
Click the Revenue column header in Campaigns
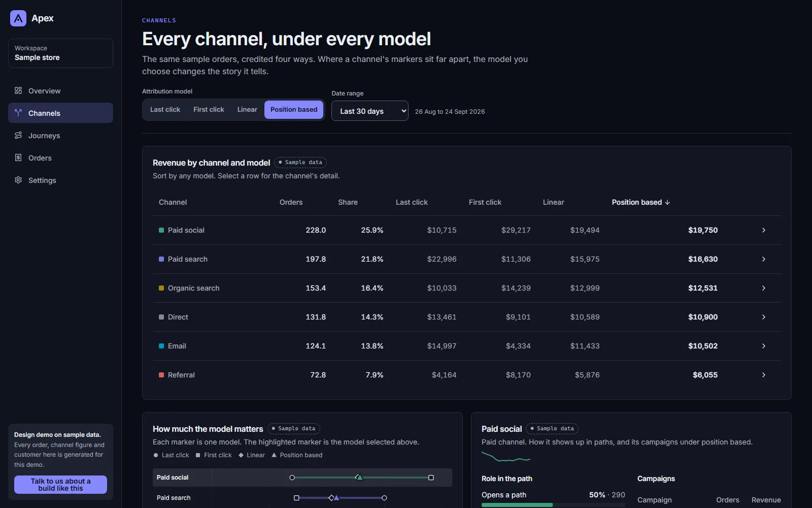click(x=766, y=500)
